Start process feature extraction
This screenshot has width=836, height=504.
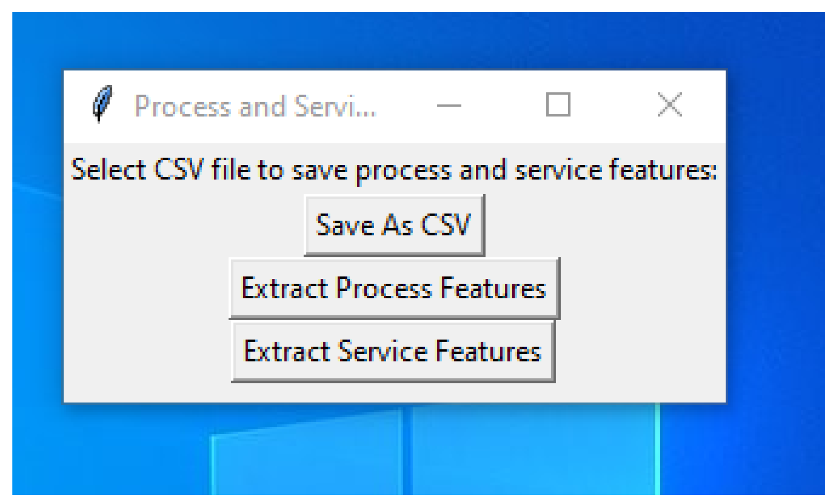[x=394, y=288]
